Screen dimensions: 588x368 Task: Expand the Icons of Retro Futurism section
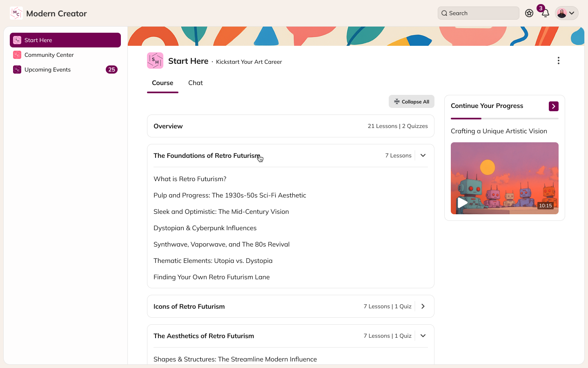click(x=423, y=306)
